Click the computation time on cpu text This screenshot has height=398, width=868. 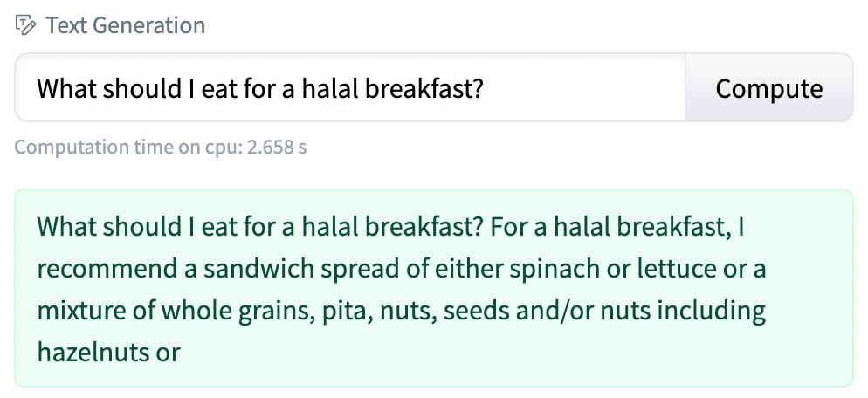[x=160, y=147]
